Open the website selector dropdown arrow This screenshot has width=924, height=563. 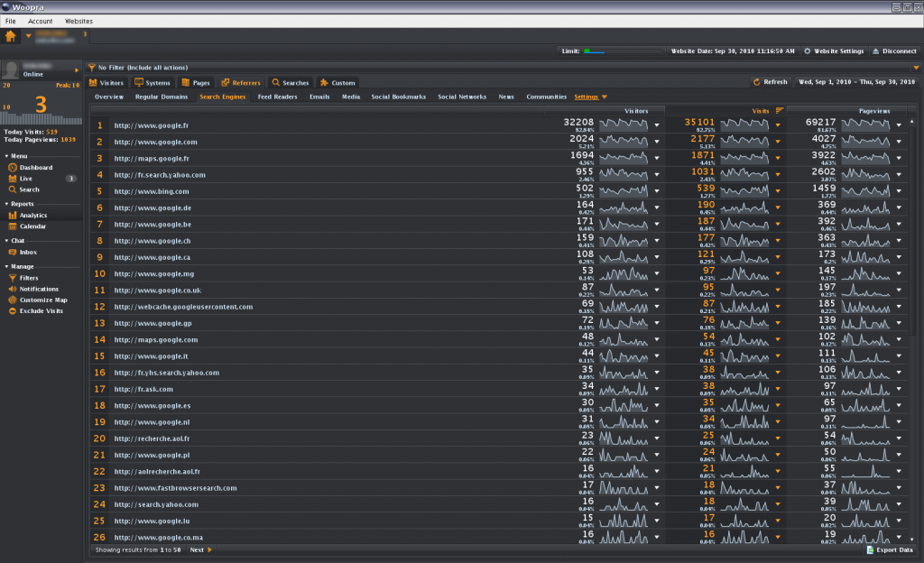[x=28, y=36]
